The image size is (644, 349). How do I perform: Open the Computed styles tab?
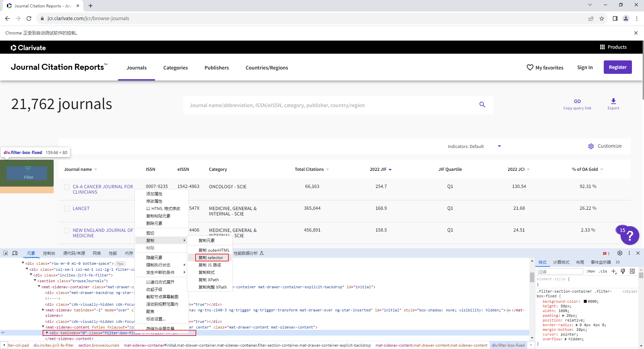tap(561, 262)
